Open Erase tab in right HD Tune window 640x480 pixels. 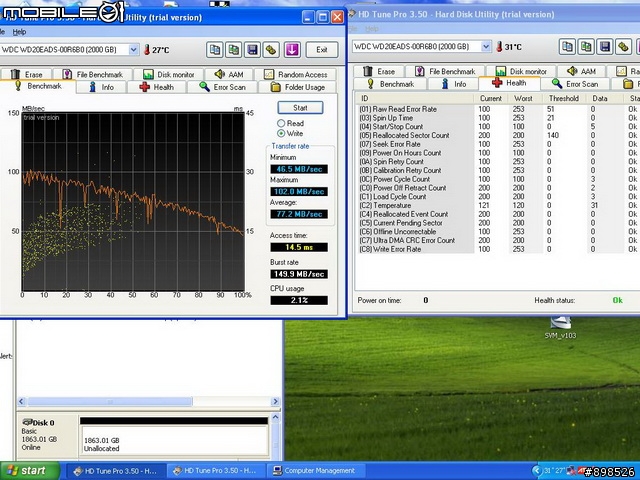point(379,71)
